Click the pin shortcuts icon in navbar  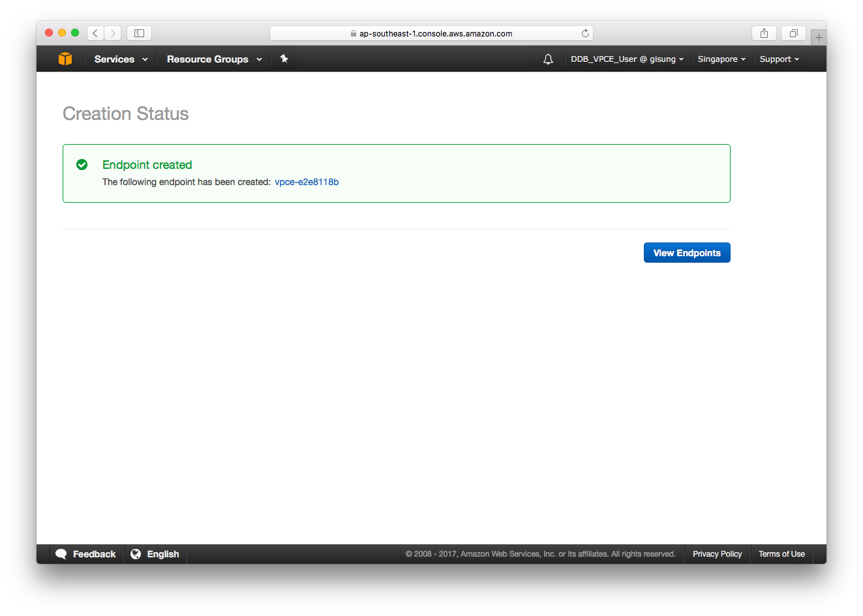pos(284,59)
